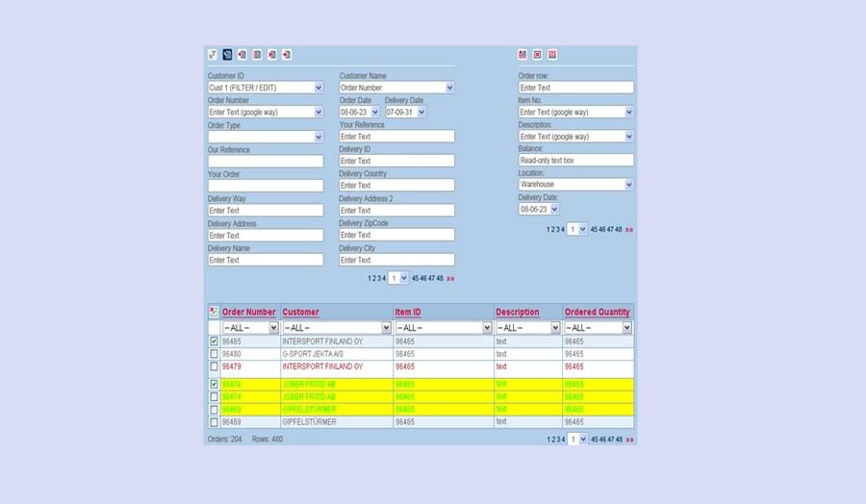Tick the checkbox of the non-highlighted 98469 GIPFELSTÜRMER row
Screen dimensions: 866x504
(x=214, y=422)
